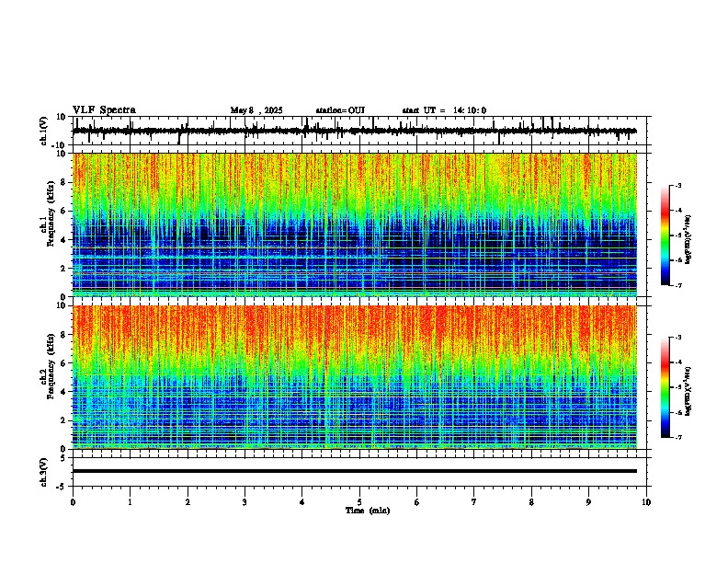728x563 pixels.
Task: Click the ch.2 spectrogram color scale bar
Action: [665, 387]
